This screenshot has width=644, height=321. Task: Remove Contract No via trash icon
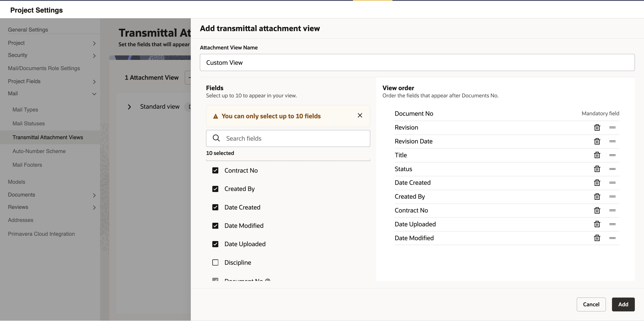pos(597,210)
